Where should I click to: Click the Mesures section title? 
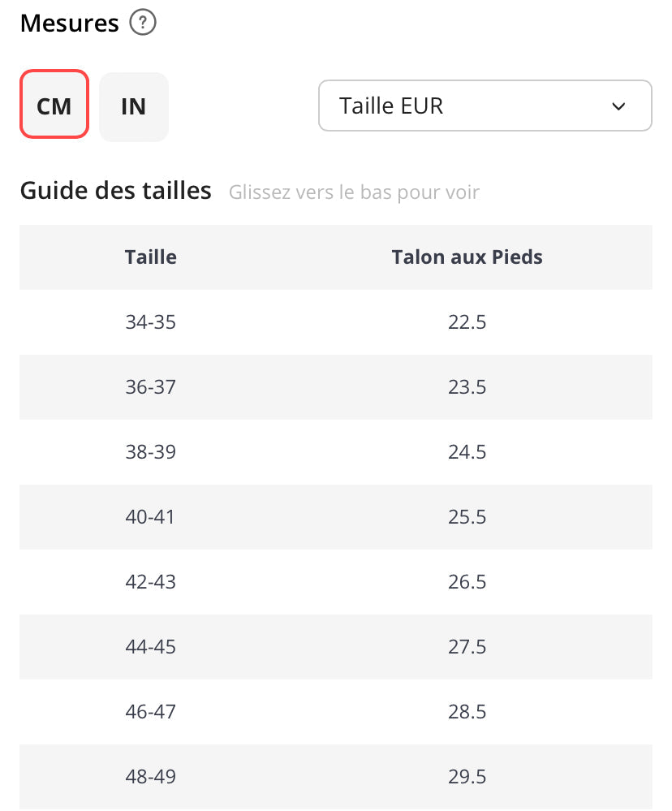(68, 23)
